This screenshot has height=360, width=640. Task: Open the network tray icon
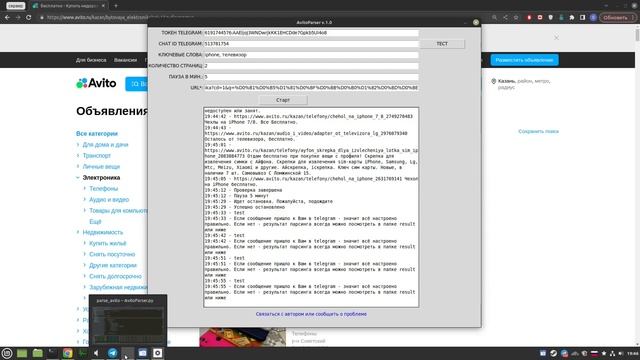click(612, 353)
